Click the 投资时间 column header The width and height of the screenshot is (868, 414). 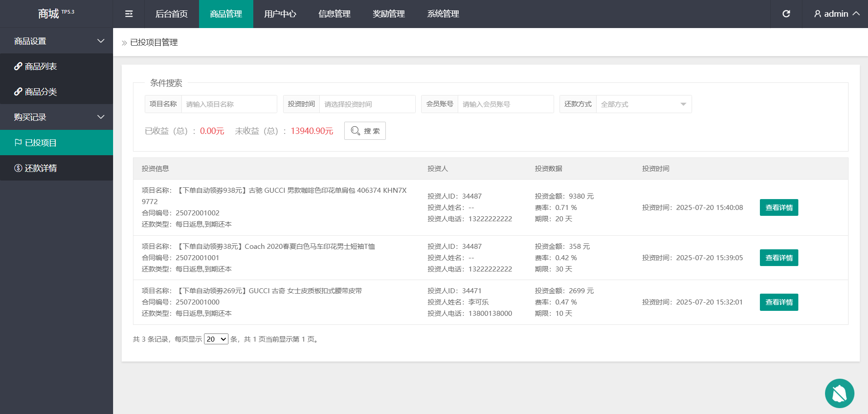click(655, 169)
